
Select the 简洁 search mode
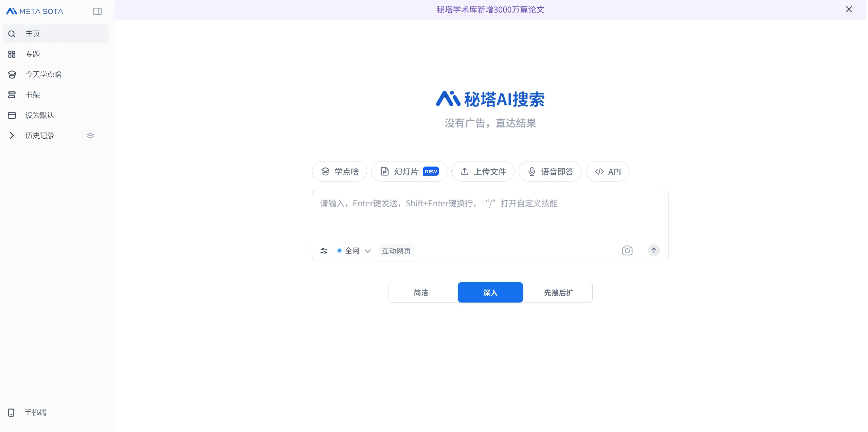tap(421, 292)
